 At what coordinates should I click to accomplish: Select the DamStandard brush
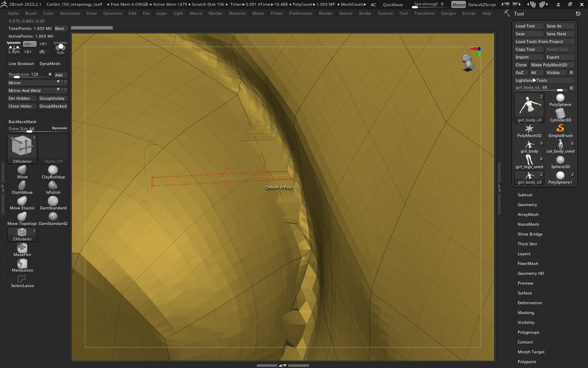click(53, 202)
